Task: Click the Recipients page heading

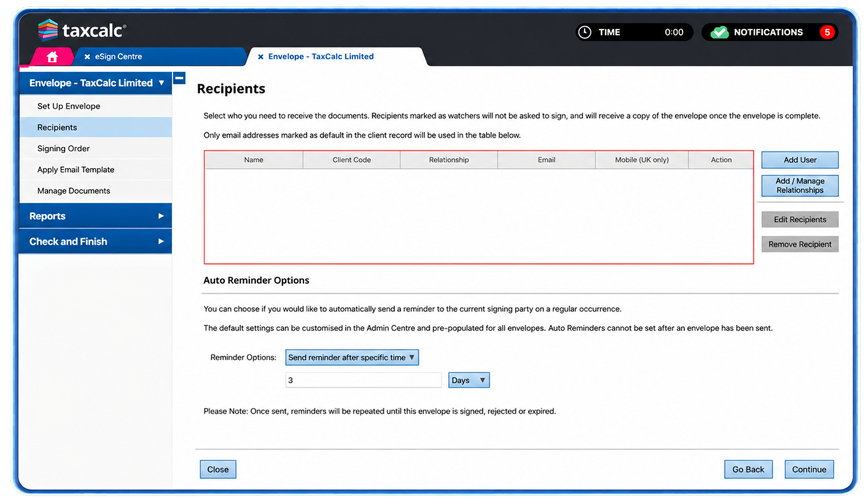Action: coord(231,89)
